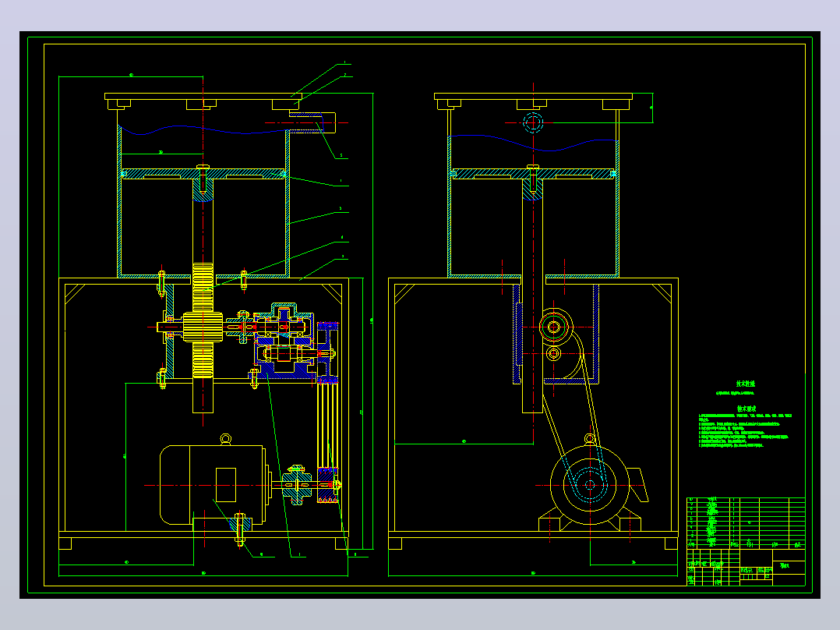Select the blue hatched gearbox housing in the left view
This screenshot has height=630, width=840.
[x=283, y=341]
